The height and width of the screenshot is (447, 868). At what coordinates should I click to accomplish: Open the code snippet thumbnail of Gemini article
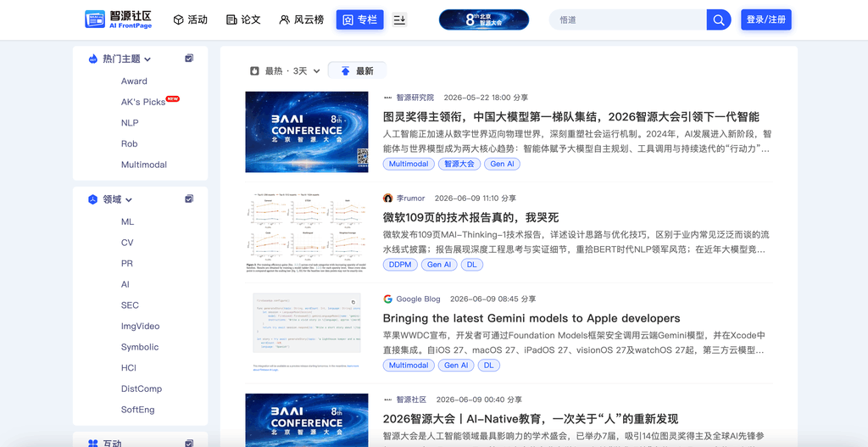(x=307, y=332)
